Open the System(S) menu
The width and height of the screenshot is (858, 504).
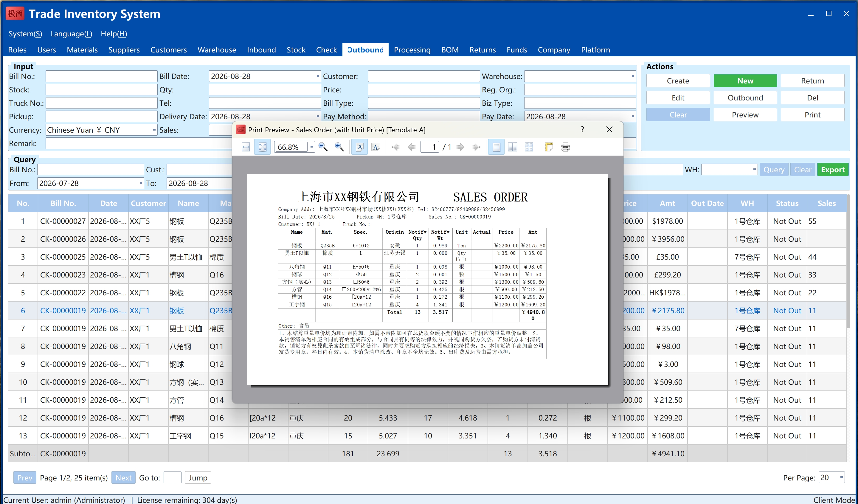(25, 34)
